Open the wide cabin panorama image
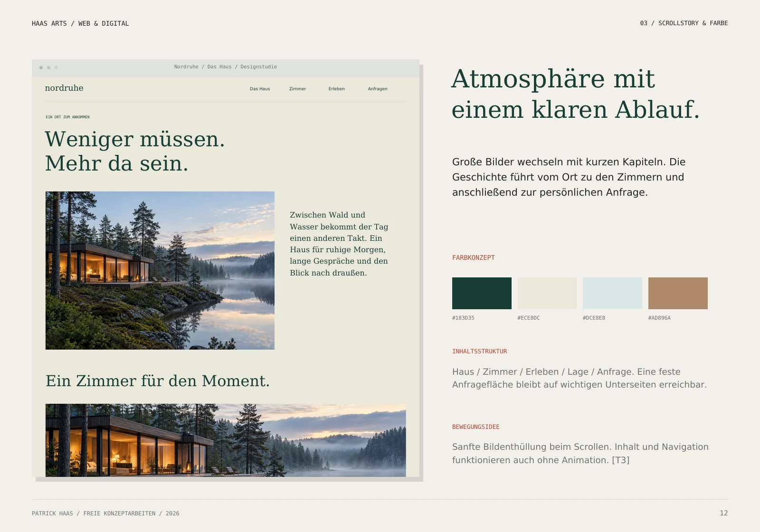 [x=226, y=440]
